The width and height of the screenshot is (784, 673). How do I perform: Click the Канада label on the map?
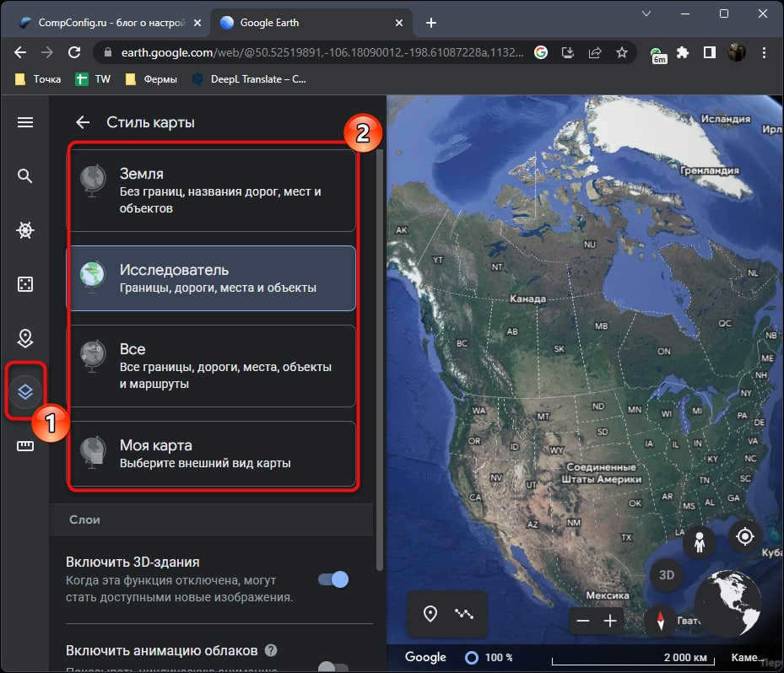coord(527,299)
